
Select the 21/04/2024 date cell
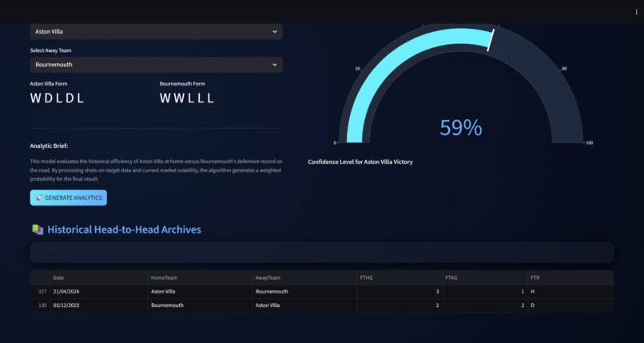(x=98, y=292)
